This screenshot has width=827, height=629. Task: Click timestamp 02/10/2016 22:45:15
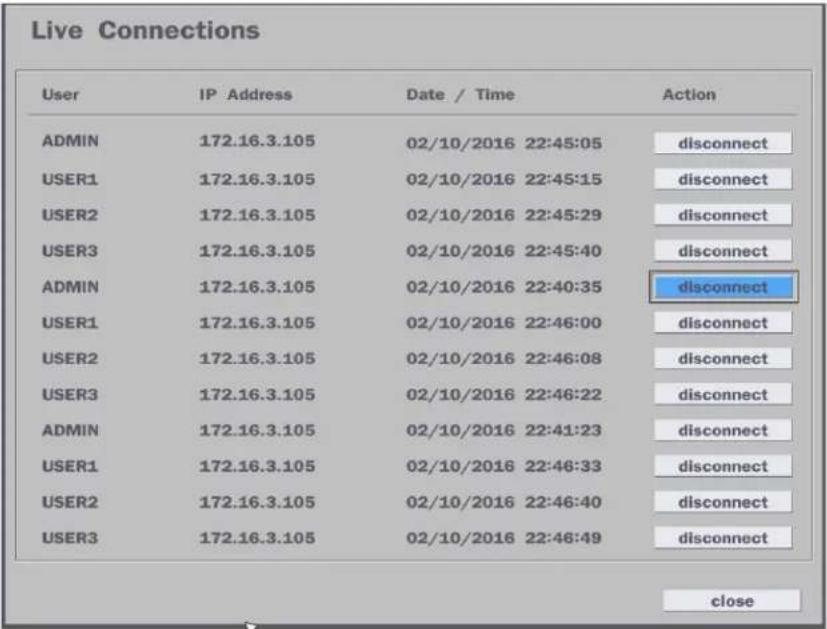[x=504, y=179]
